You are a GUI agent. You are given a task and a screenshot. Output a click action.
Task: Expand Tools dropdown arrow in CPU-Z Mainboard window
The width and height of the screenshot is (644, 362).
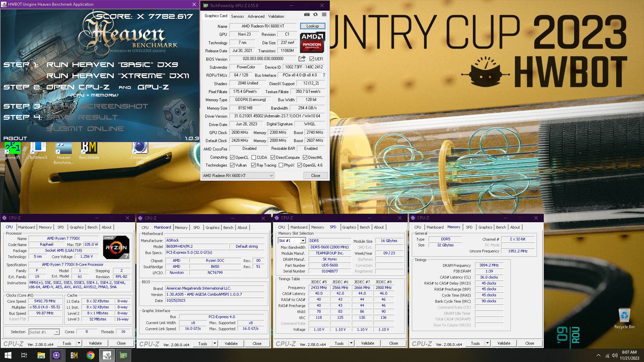(x=215, y=344)
